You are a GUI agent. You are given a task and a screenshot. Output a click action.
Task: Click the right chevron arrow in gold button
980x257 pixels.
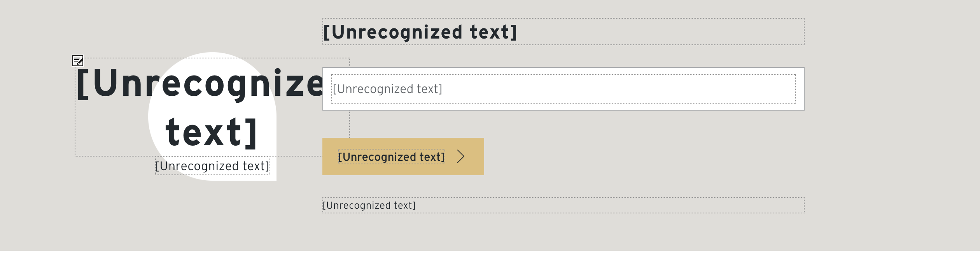click(461, 157)
